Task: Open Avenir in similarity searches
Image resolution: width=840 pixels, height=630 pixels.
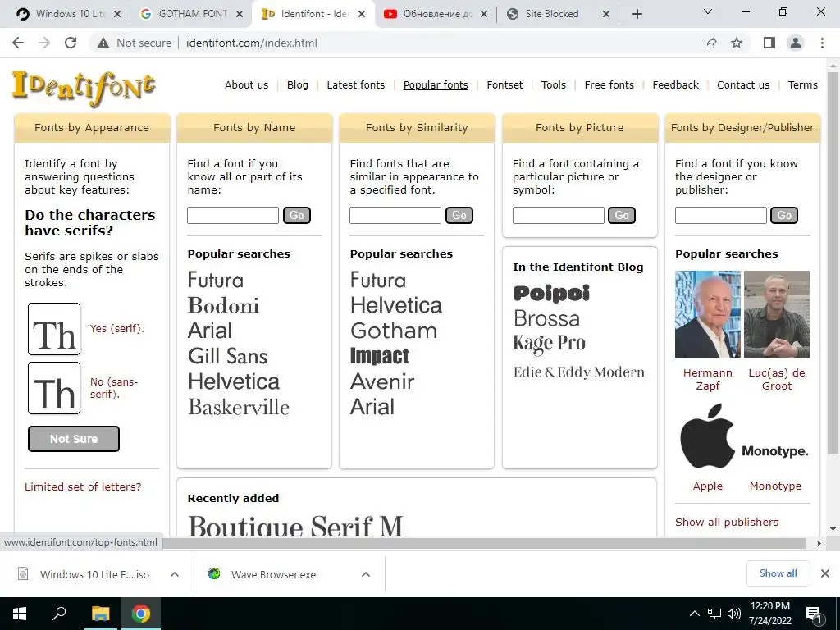Action: [382, 381]
